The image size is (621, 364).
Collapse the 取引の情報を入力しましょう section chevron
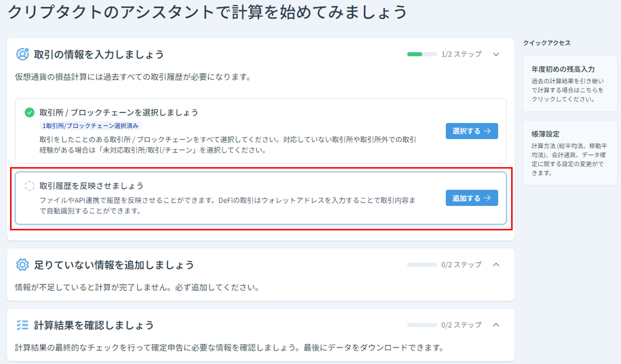pyautogui.click(x=496, y=54)
